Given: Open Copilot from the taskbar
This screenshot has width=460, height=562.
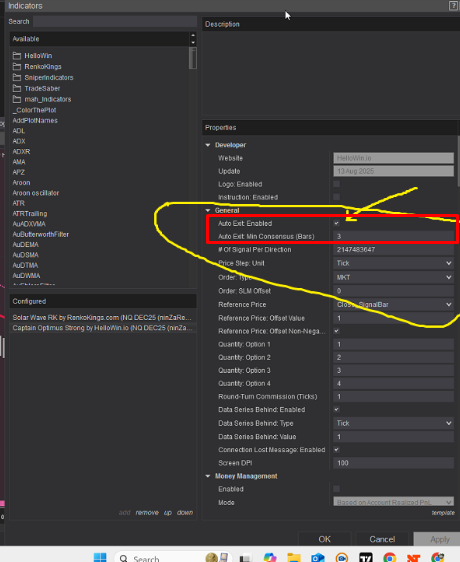Looking at the screenshot, I should [x=270, y=558].
